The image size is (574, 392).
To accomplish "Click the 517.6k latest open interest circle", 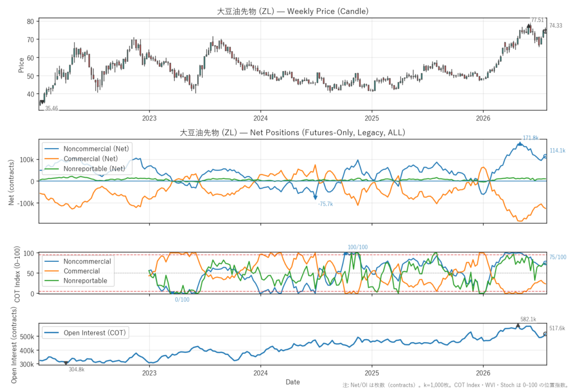I will point(545,334).
